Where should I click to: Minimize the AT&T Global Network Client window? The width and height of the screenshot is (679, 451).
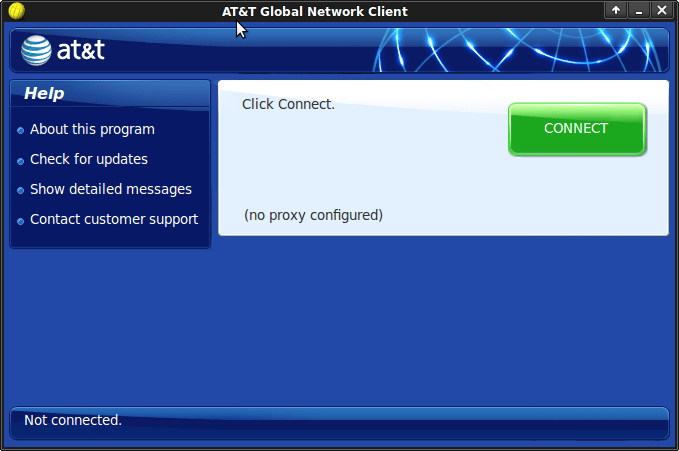[639, 10]
